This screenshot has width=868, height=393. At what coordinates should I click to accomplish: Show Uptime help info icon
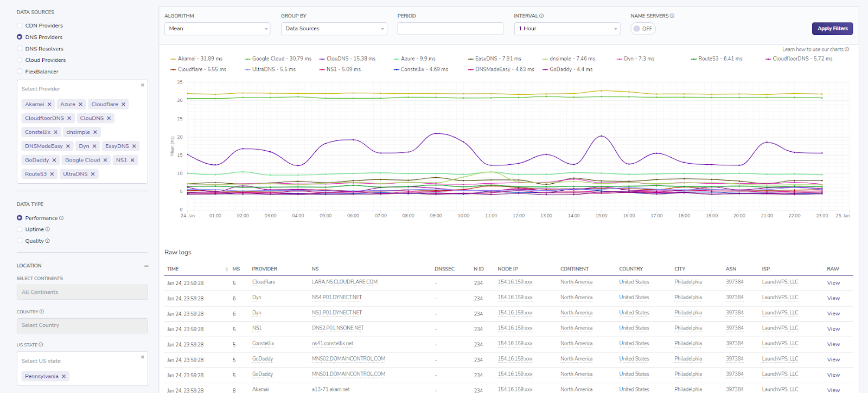(48, 229)
